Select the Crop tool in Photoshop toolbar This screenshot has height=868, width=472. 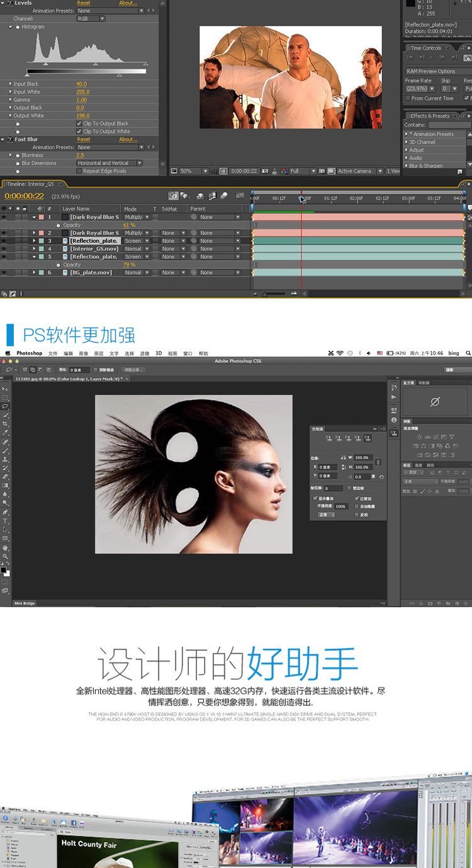point(5,424)
